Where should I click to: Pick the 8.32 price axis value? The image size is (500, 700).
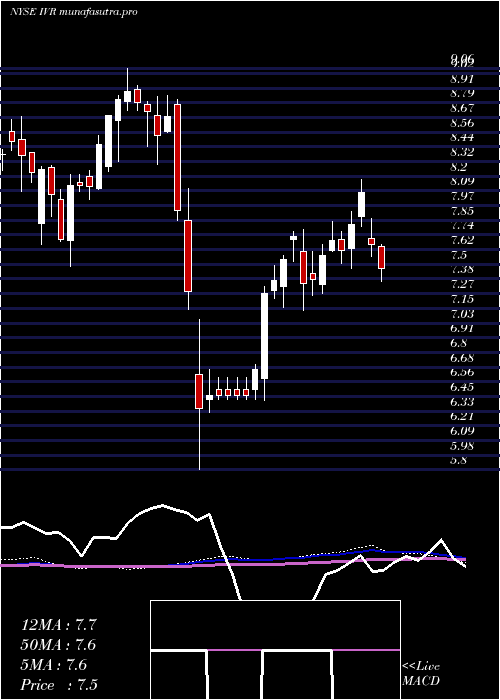[x=462, y=152]
